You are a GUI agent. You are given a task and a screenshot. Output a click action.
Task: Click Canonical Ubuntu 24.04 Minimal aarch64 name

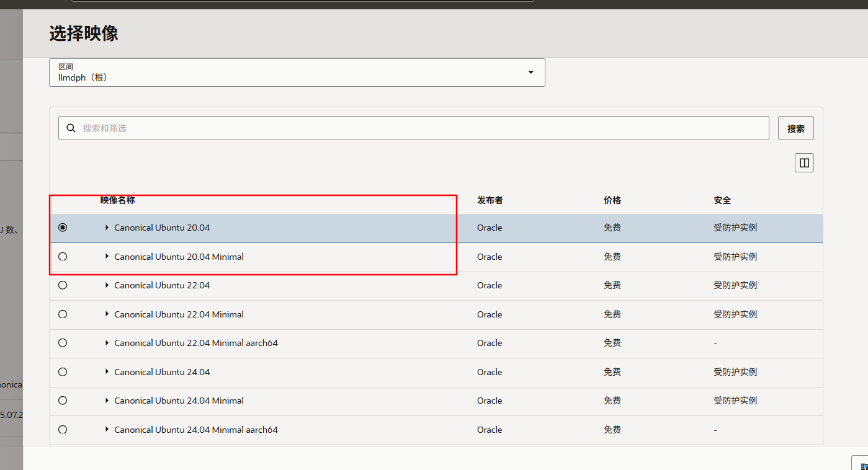tap(196, 430)
